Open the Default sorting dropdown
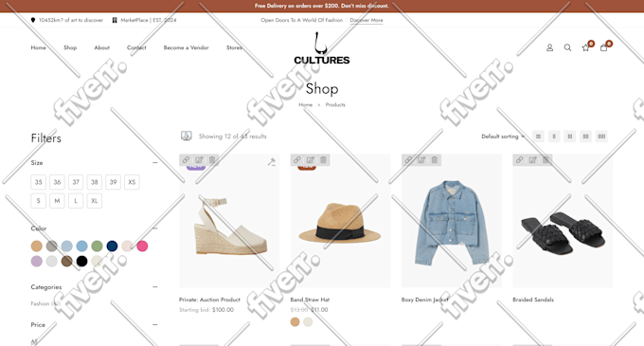The height and width of the screenshot is (346, 644). pos(503,137)
